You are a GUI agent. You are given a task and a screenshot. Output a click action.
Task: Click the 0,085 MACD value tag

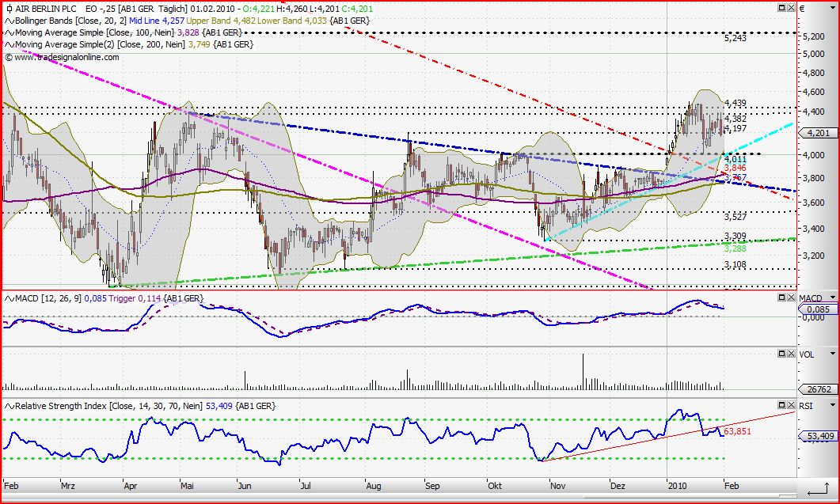pyautogui.click(x=816, y=309)
